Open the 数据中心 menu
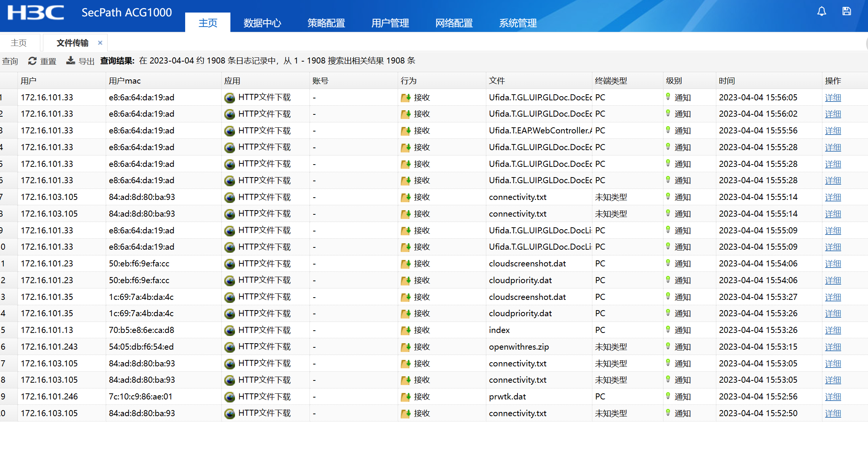 (x=262, y=23)
